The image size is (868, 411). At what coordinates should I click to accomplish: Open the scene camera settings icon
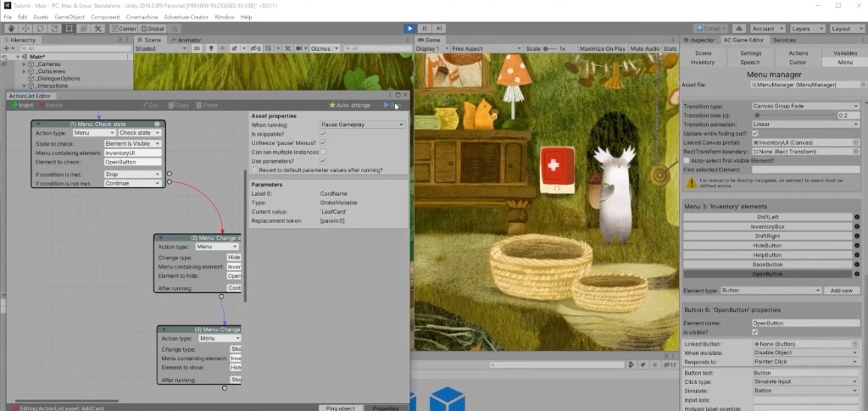point(301,48)
